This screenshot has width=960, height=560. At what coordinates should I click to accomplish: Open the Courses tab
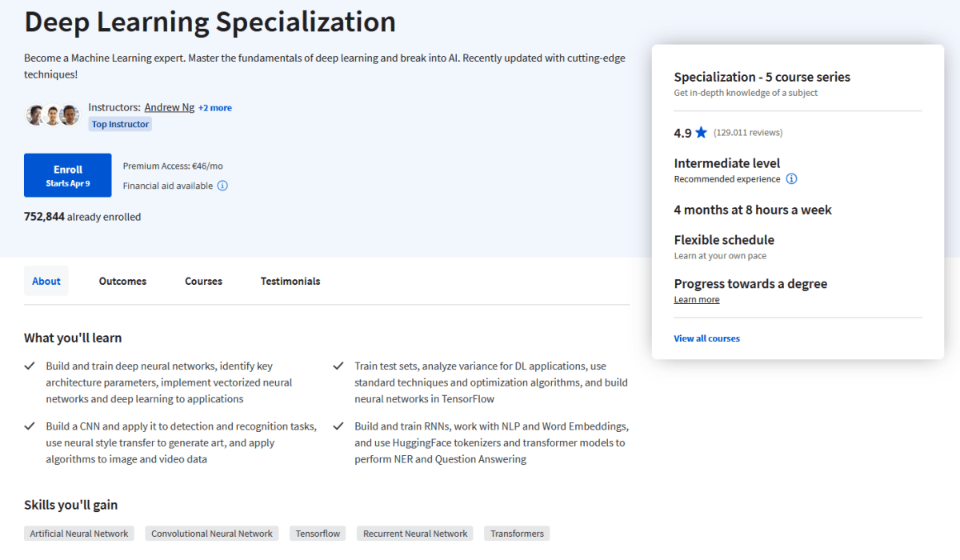(203, 281)
